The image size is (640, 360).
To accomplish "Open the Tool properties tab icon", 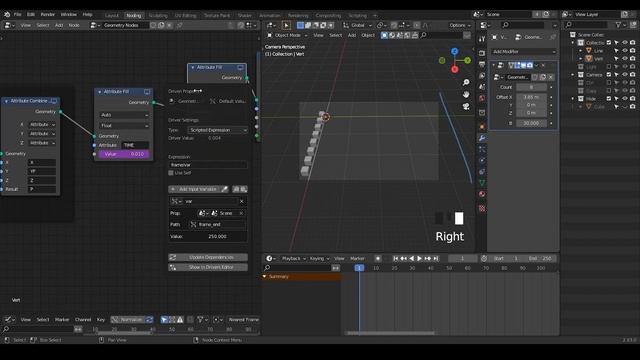I will (482, 39).
